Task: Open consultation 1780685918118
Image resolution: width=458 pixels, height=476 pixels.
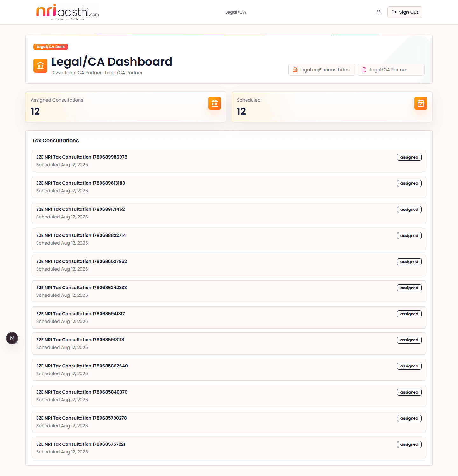Action: click(x=229, y=344)
